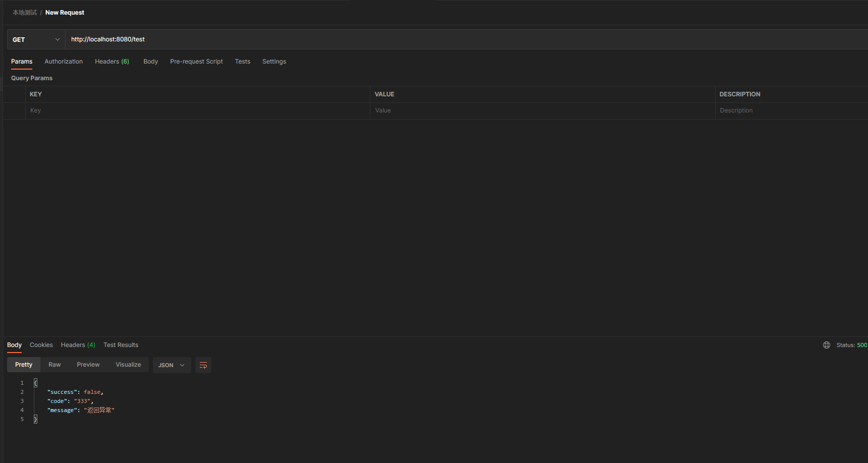This screenshot has height=463, width=868.
Task: Select the Visualize view button
Action: pyautogui.click(x=128, y=365)
